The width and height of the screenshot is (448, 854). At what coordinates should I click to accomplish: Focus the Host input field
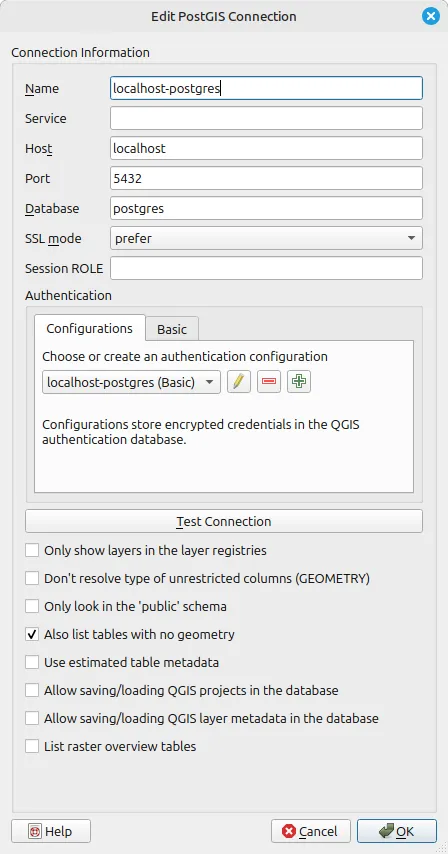[x=266, y=148]
